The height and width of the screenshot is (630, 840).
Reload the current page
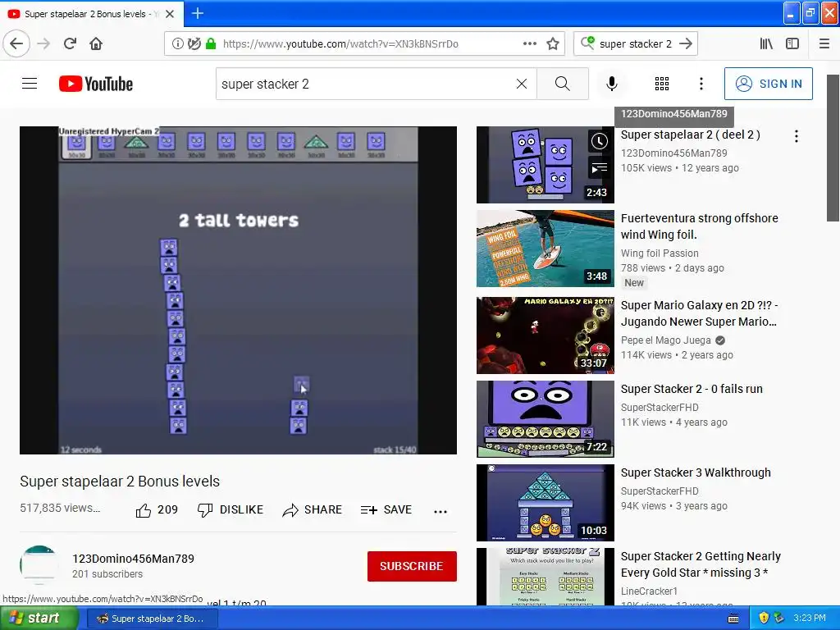[70, 43]
